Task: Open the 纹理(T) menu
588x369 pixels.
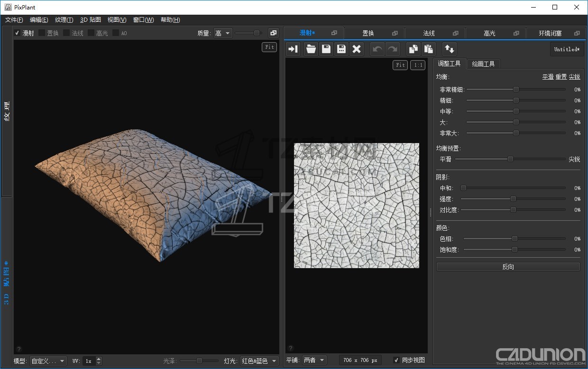Action: 64,20
